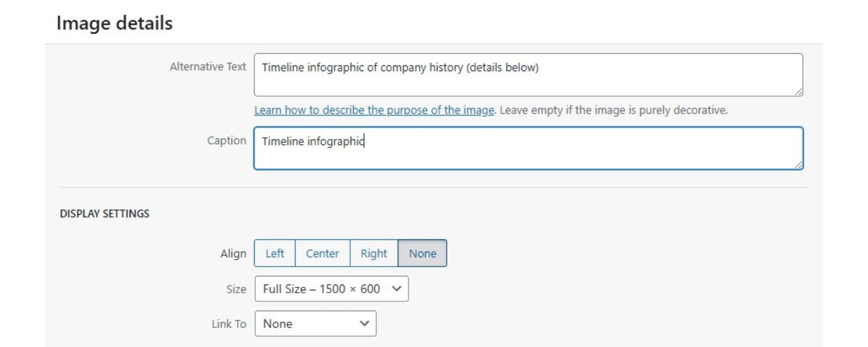This screenshot has height=347, width=868.
Task: Select Center alignment
Action: pyautogui.click(x=323, y=253)
